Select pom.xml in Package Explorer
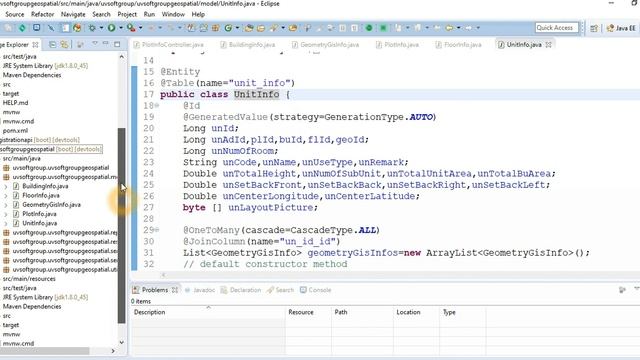This screenshot has height=360, width=640. pos(15,131)
